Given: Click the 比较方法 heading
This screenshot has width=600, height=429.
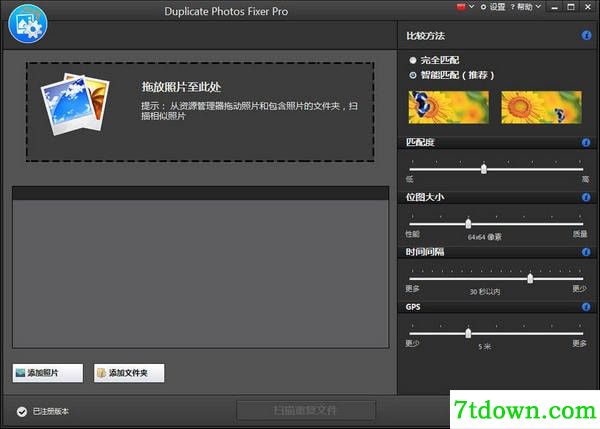Looking at the screenshot, I should coord(426,36).
